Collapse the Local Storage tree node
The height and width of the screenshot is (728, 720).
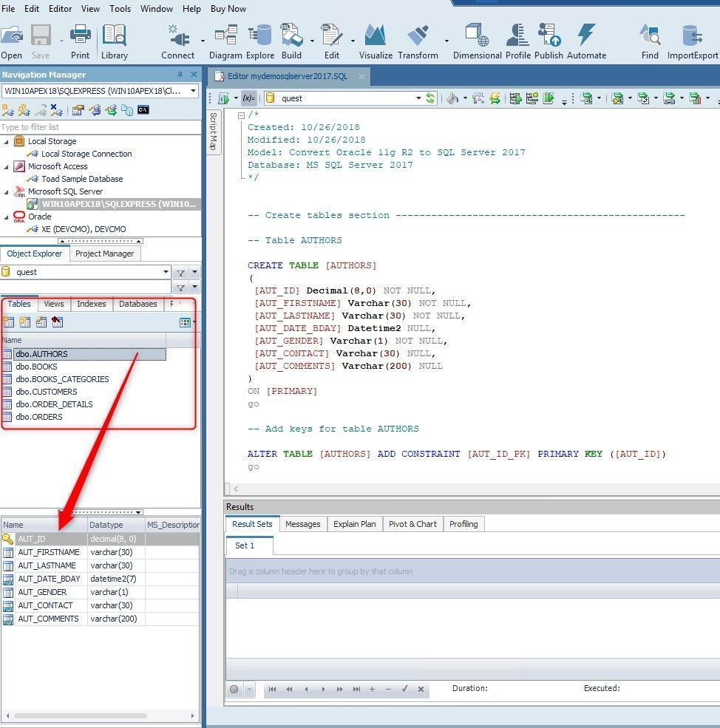coord(6,142)
